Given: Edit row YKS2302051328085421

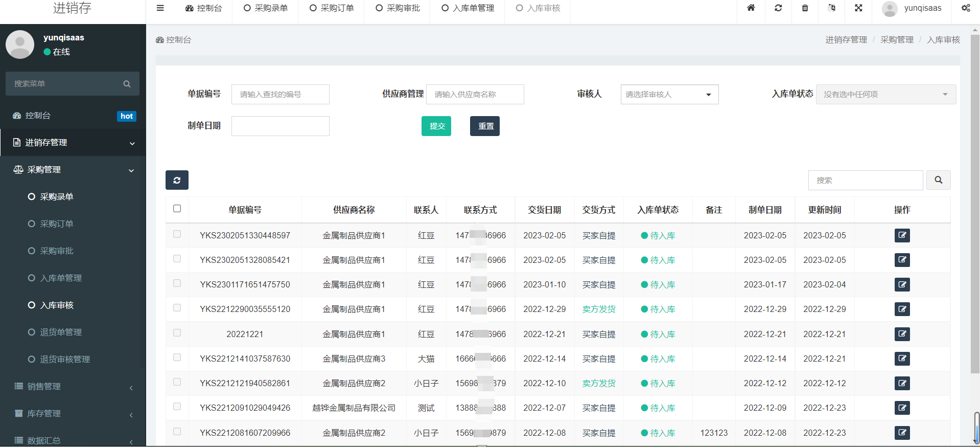Looking at the screenshot, I should click(x=902, y=260).
